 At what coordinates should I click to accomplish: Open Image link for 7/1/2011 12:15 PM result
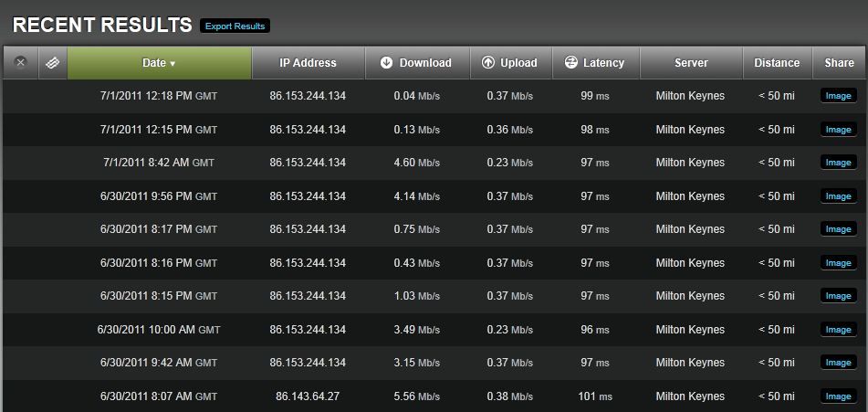838,130
